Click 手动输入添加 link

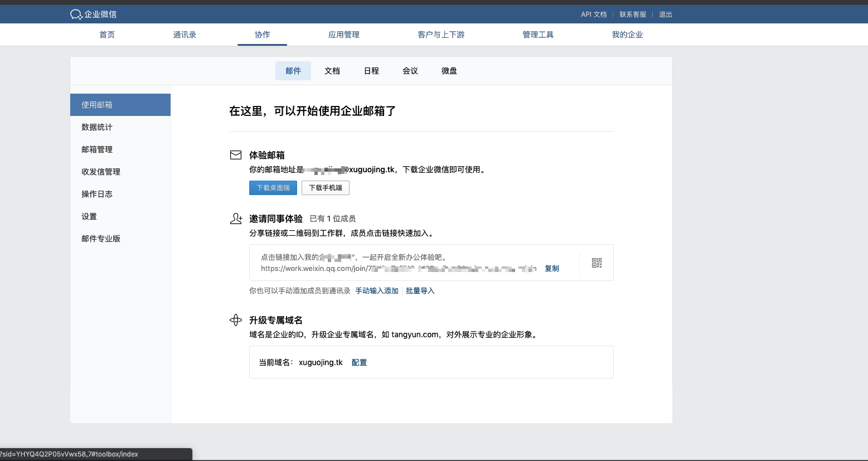(x=377, y=290)
